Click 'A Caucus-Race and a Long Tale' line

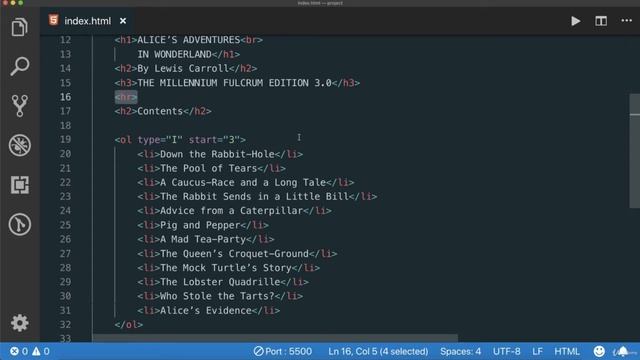click(x=242, y=182)
